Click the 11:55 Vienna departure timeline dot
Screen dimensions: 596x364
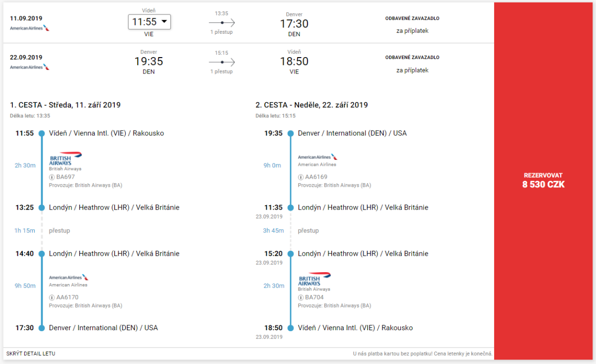click(x=42, y=134)
